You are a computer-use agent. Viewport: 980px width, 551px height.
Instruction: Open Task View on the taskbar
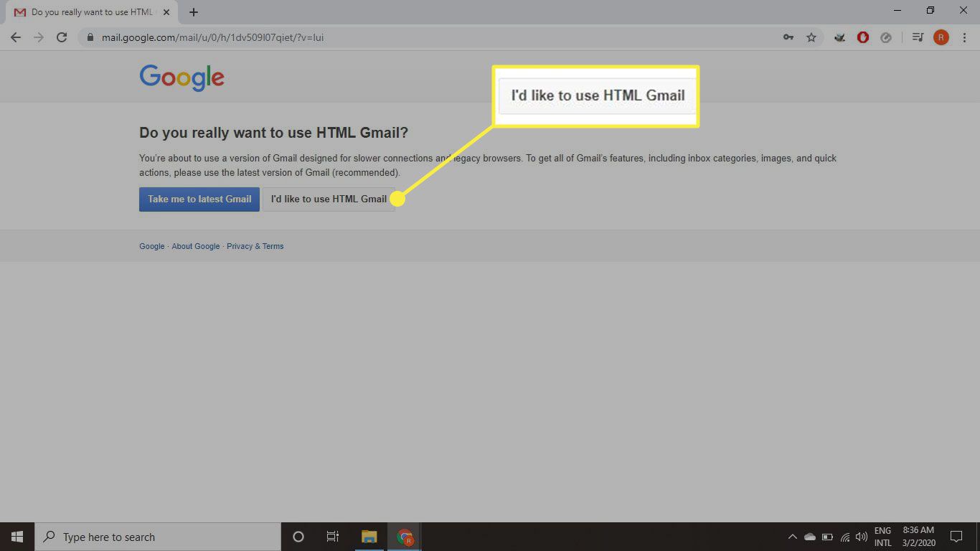coord(333,537)
